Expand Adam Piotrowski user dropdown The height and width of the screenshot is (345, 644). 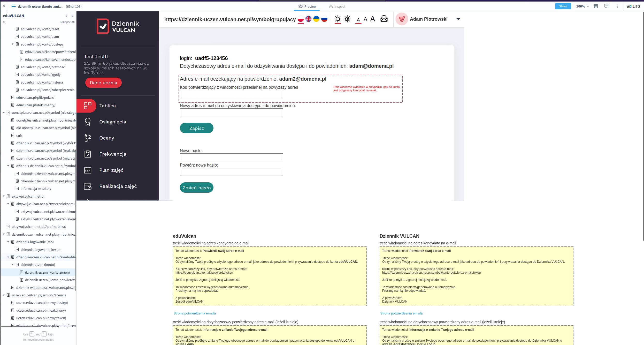[458, 19]
